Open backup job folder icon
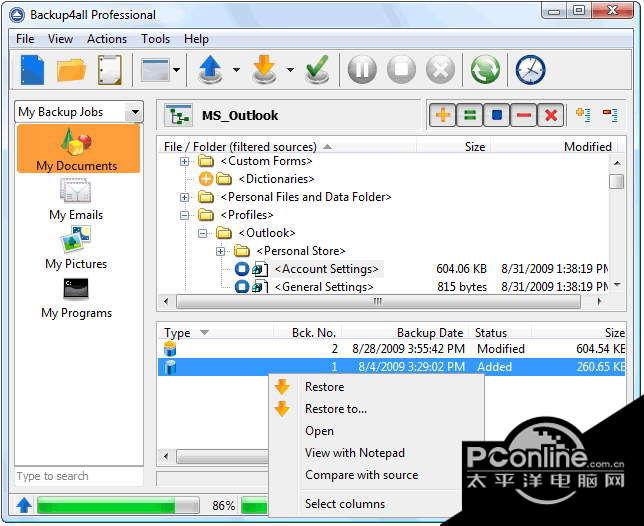This screenshot has width=644, height=526. pyautogui.click(x=71, y=70)
